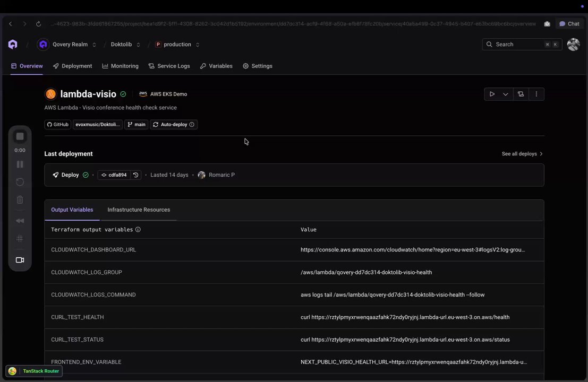
Task: Click the cdfa894 commit badge
Action: 114,175
